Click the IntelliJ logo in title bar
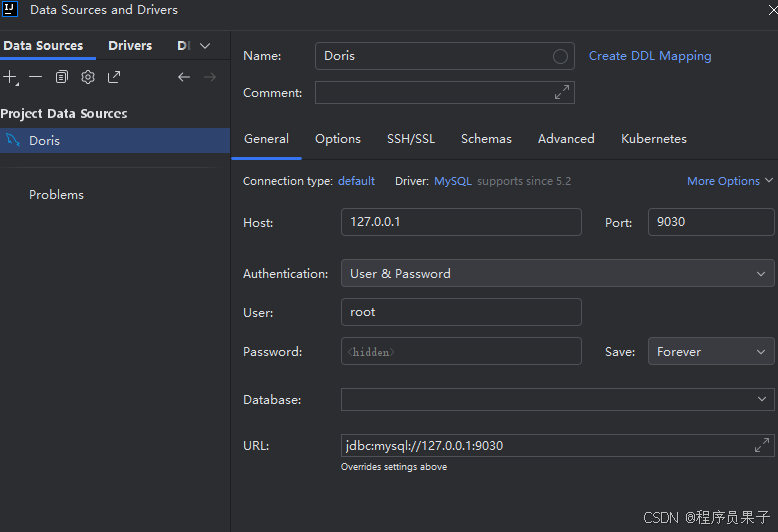This screenshot has width=778, height=532. coord(9,9)
